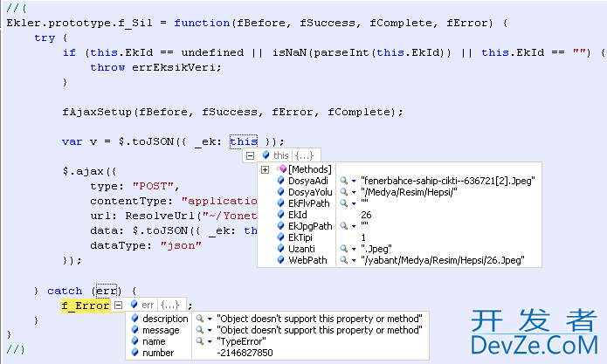Open visualizer magnifier for message
Viewport: 607px width, 364px height.
199,330
